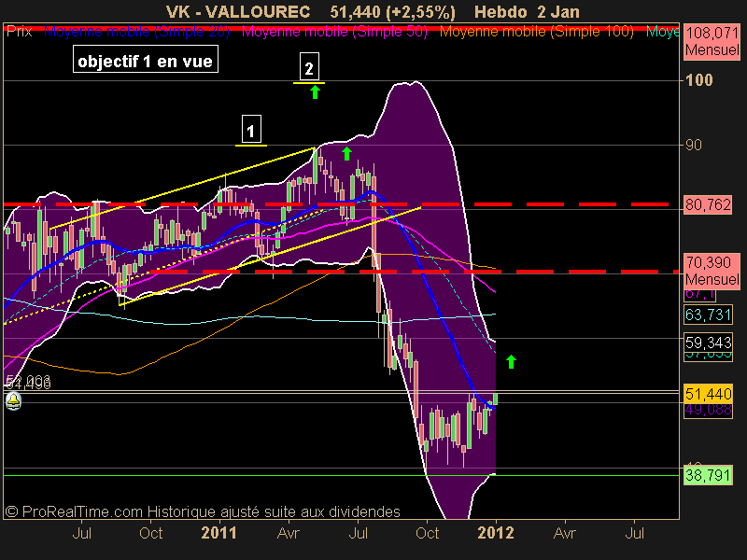The height and width of the screenshot is (560, 747).
Task: Click the 90 price scale label
Action: [x=694, y=145]
